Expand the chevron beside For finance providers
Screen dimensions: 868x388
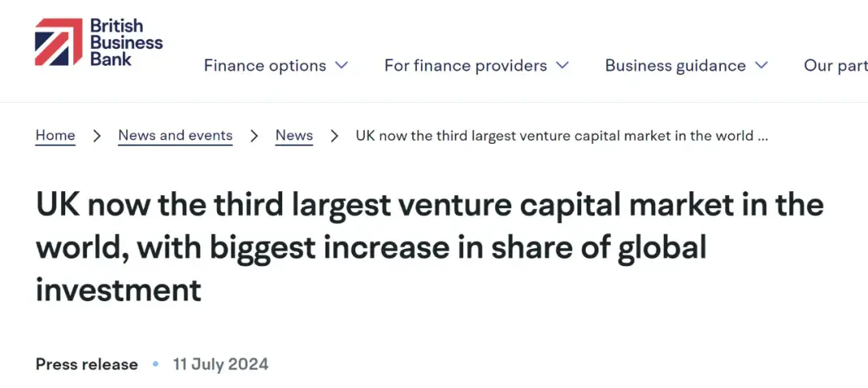(x=563, y=65)
